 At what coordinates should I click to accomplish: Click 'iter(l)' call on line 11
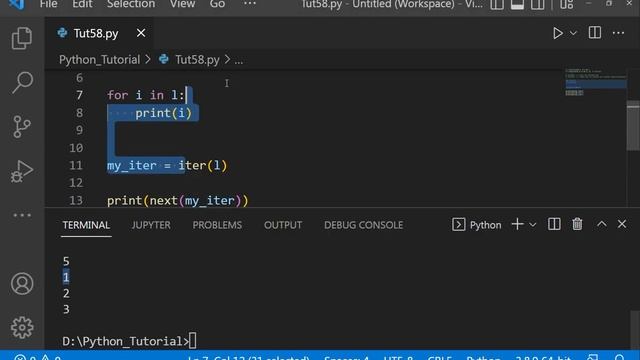[202, 166]
